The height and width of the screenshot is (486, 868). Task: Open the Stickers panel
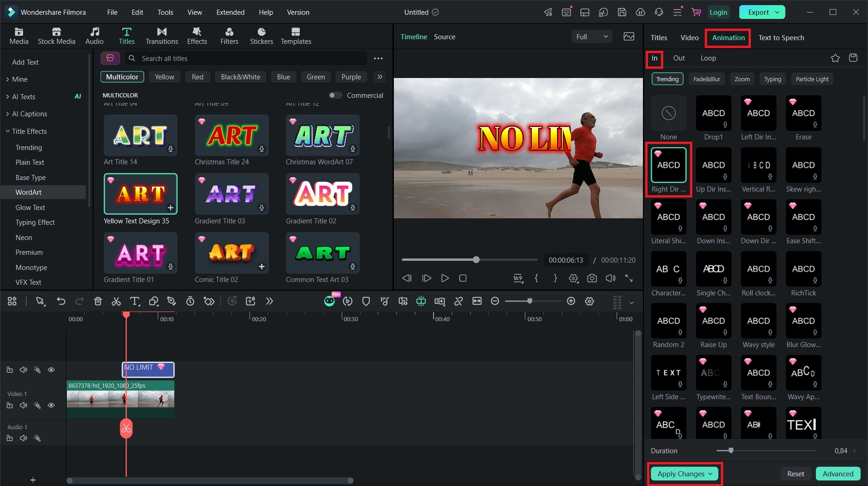pyautogui.click(x=262, y=36)
